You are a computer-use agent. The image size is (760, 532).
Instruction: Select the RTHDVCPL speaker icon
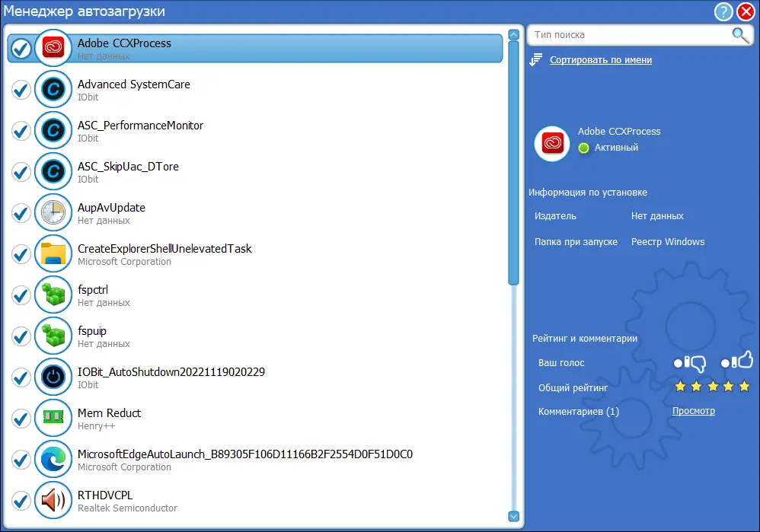[x=53, y=500]
